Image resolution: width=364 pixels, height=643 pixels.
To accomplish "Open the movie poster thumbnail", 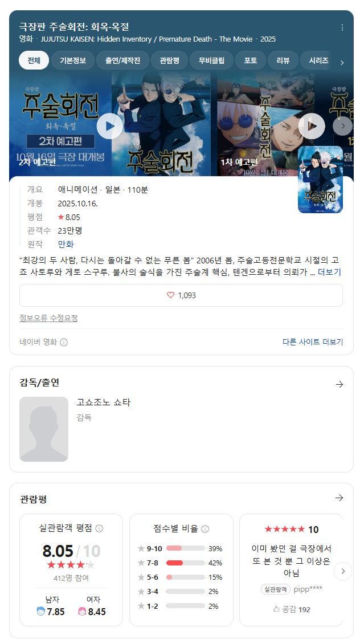I will 320,180.
